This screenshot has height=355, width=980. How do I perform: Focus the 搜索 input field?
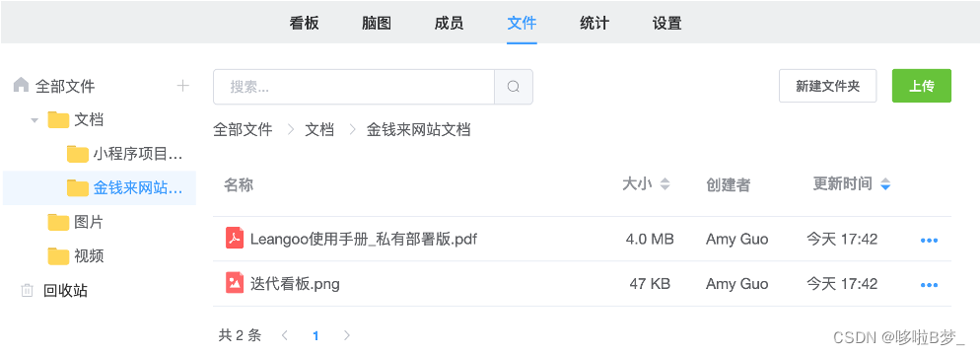pyautogui.click(x=354, y=86)
